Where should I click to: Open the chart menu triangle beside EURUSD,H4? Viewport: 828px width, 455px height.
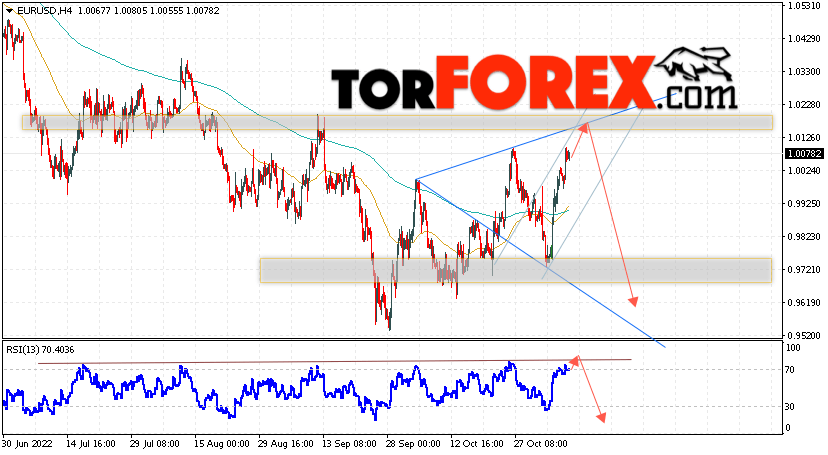point(10,11)
